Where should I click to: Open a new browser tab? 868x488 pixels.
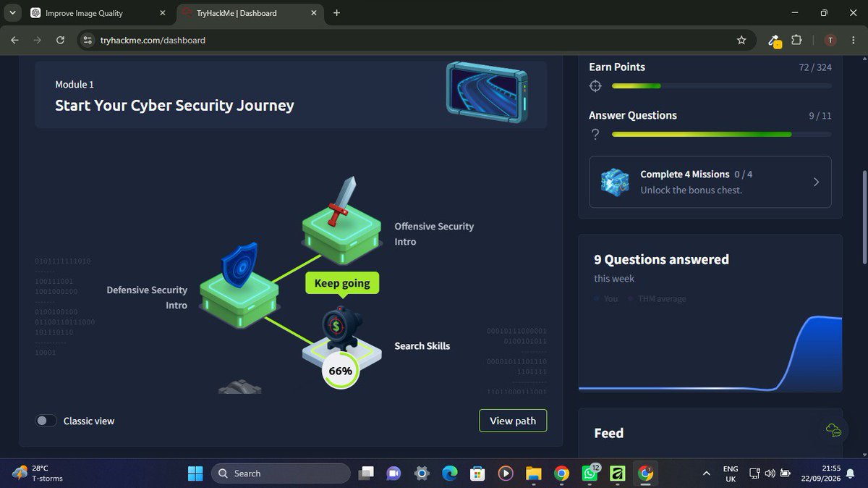tap(336, 12)
